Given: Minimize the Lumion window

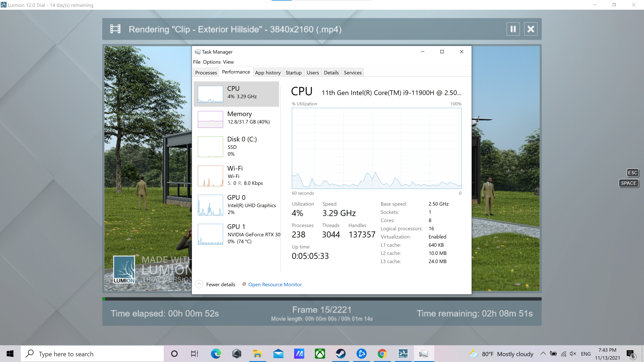Looking at the screenshot, I should [595, 5].
